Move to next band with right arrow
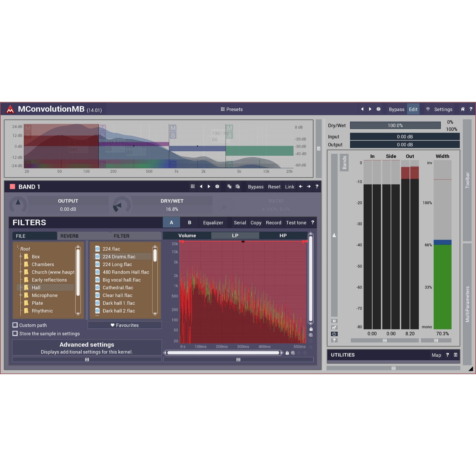Screen dimensions: 476x476 [x=309, y=187]
